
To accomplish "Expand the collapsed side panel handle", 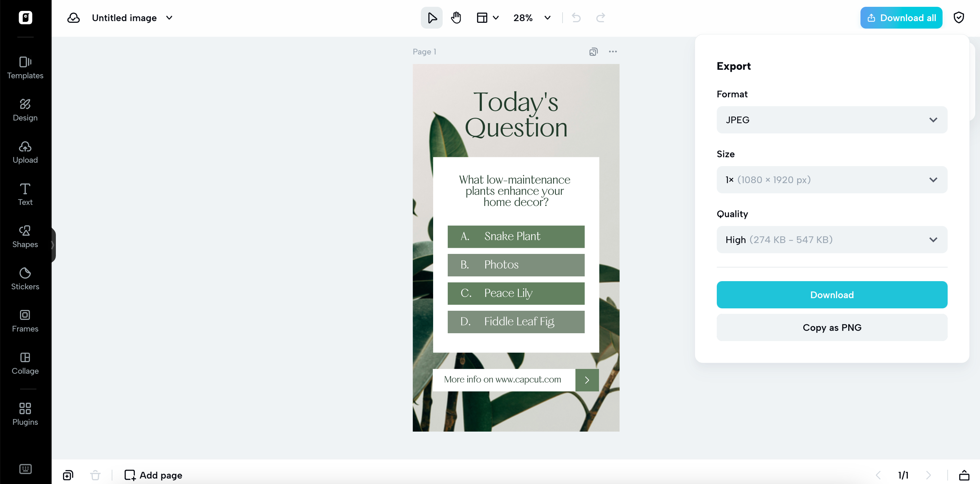I will point(53,245).
